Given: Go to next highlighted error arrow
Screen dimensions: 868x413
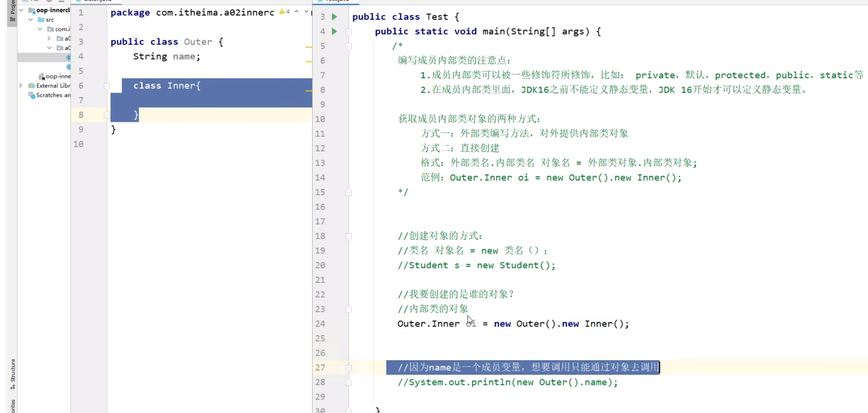Looking at the screenshot, I should (306, 12).
